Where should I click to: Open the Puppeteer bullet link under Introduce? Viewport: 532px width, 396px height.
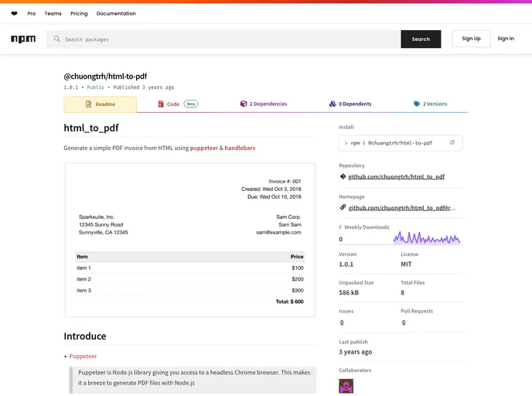coord(83,356)
